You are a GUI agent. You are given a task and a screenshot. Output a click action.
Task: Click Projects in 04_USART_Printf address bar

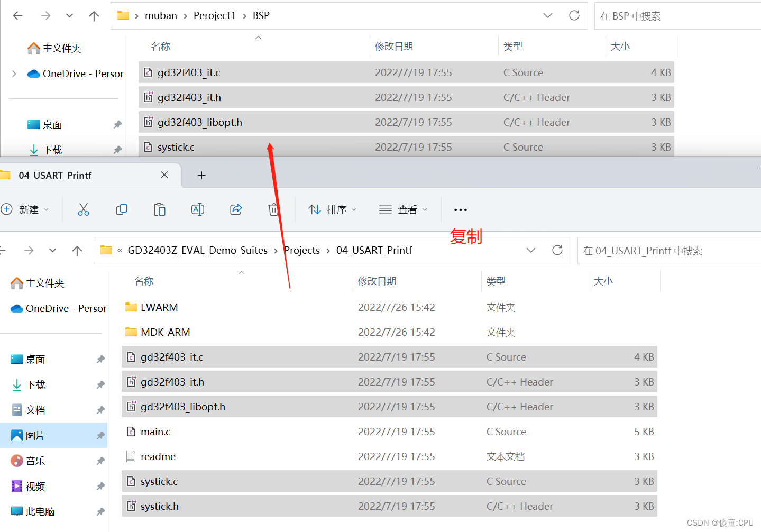tap(302, 250)
